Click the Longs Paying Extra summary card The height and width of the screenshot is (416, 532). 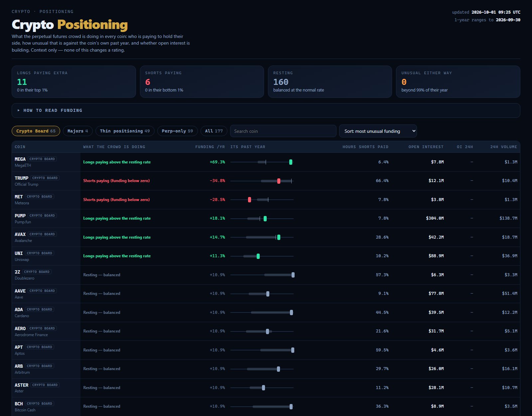point(74,82)
